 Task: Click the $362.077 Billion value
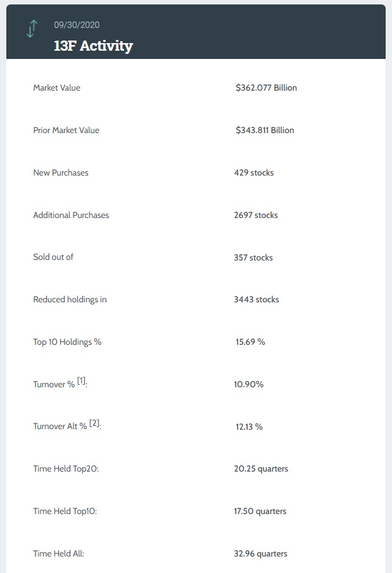(266, 88)
